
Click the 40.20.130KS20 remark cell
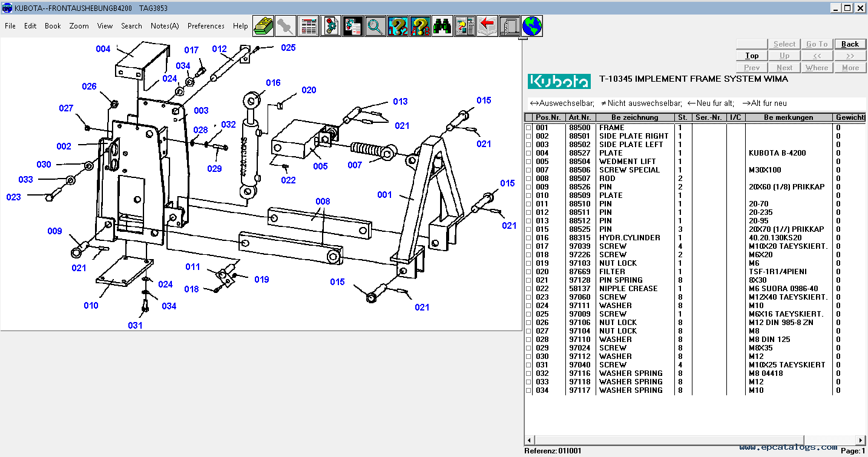775,238
